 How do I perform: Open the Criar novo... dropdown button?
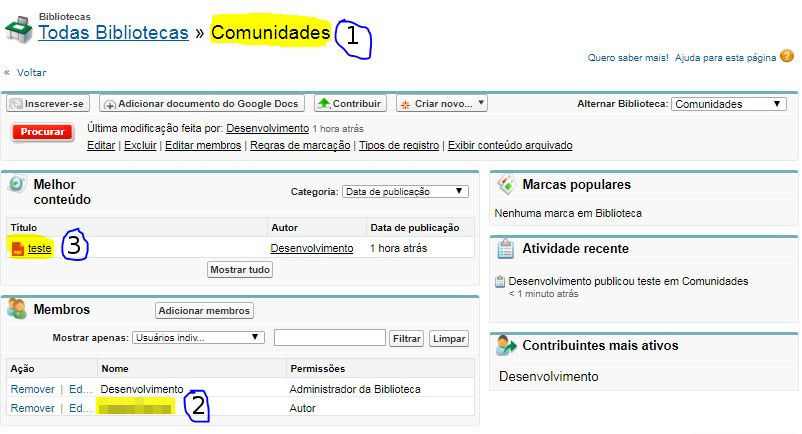click(x=442, y=104)
